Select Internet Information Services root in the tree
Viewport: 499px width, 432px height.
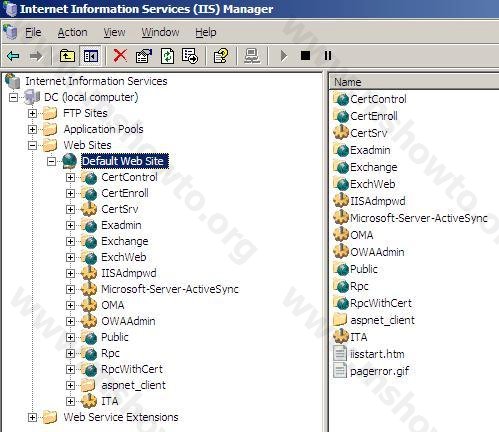pyautogui.click(x=96, y=81)
